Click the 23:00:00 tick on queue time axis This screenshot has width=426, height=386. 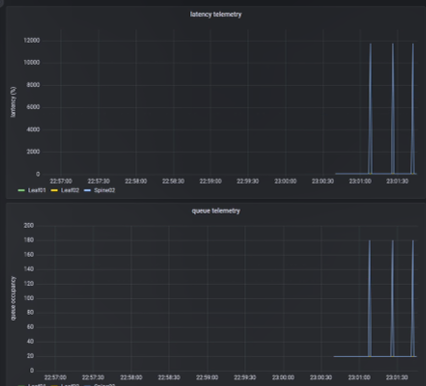(283, 377)
